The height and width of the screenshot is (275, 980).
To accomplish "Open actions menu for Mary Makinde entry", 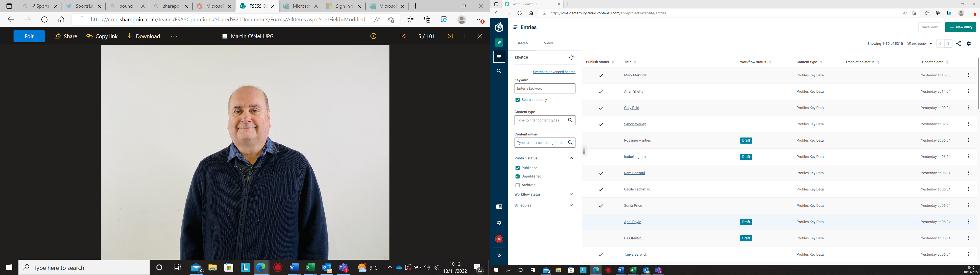I will point(968,75).
